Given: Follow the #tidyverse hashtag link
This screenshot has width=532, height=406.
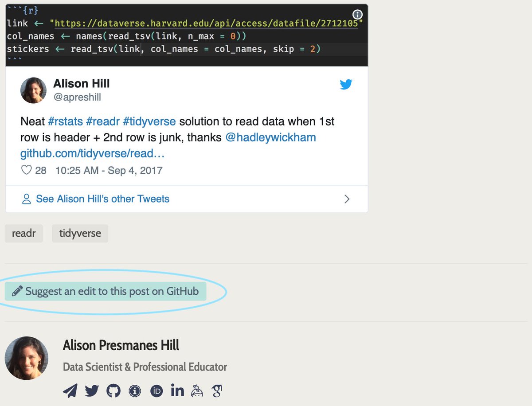Looking at the screenshot, I should click(x=149, y=121).
